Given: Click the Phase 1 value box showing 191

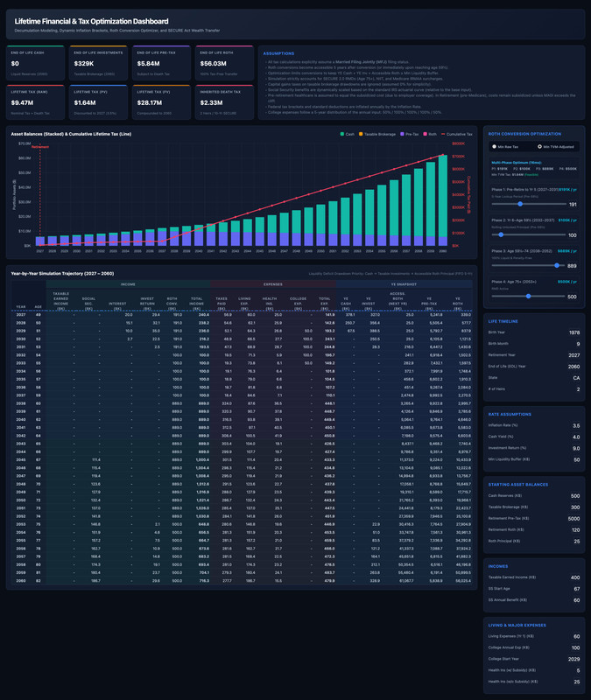Looking at the screenshot, I should (573, 205).
